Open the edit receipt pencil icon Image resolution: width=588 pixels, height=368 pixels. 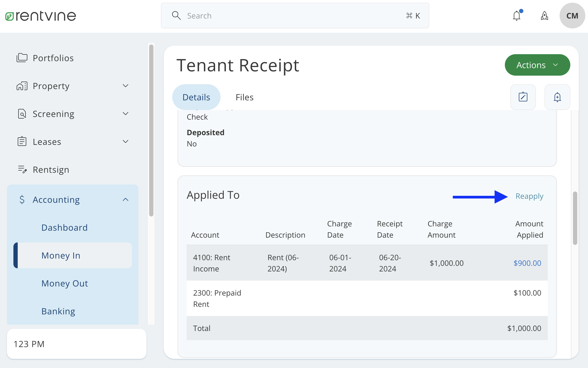523,97
